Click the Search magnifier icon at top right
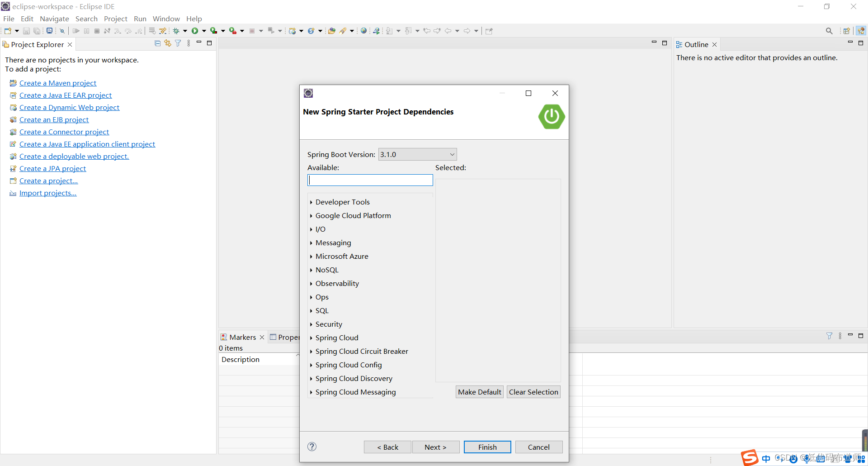 (829, 31)
